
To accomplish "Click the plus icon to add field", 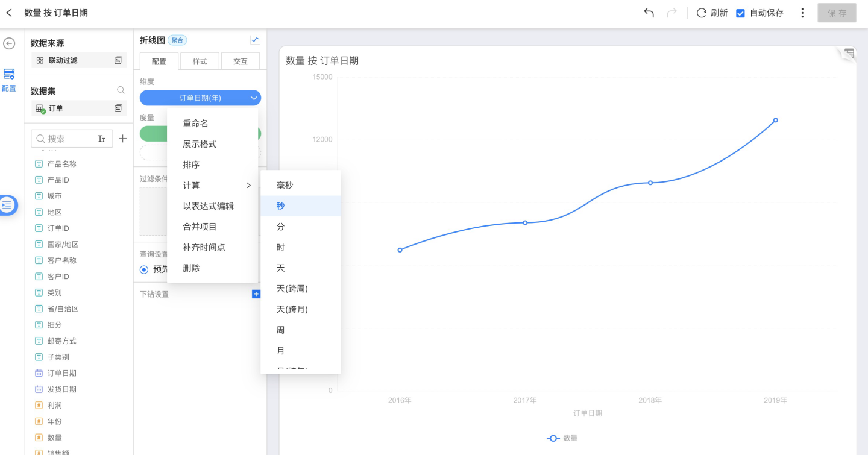I will 122,139.
